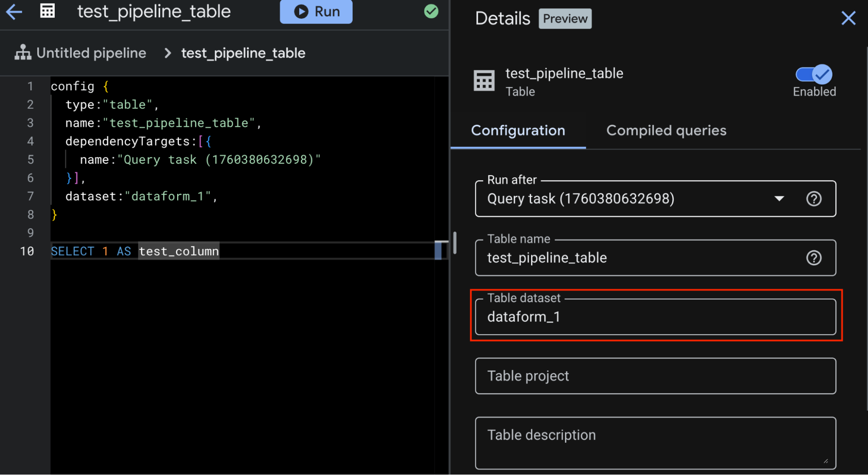This screenshot has width=868, height=475.
Task: Click the breadcrumb chevron separator
Action: click(168, 53)
